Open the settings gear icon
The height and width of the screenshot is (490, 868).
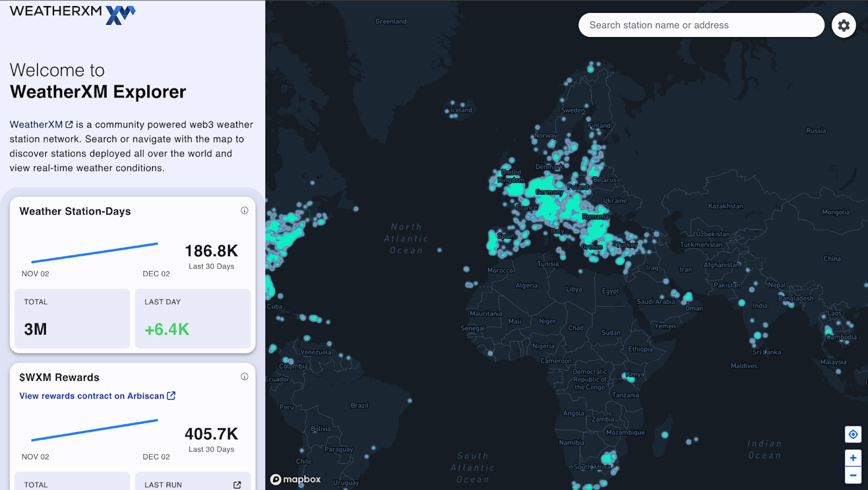pyautogui.click(x=843, y=25)
